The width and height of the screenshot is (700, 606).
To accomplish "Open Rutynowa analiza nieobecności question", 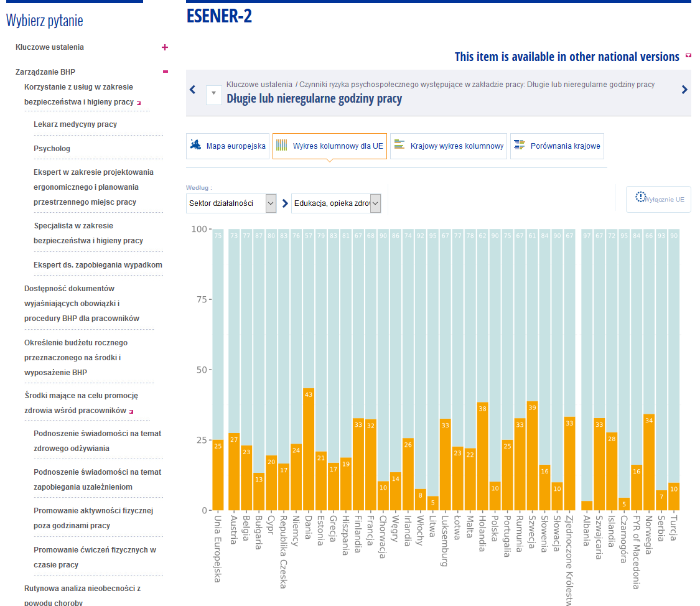I will tap(83, 595).
